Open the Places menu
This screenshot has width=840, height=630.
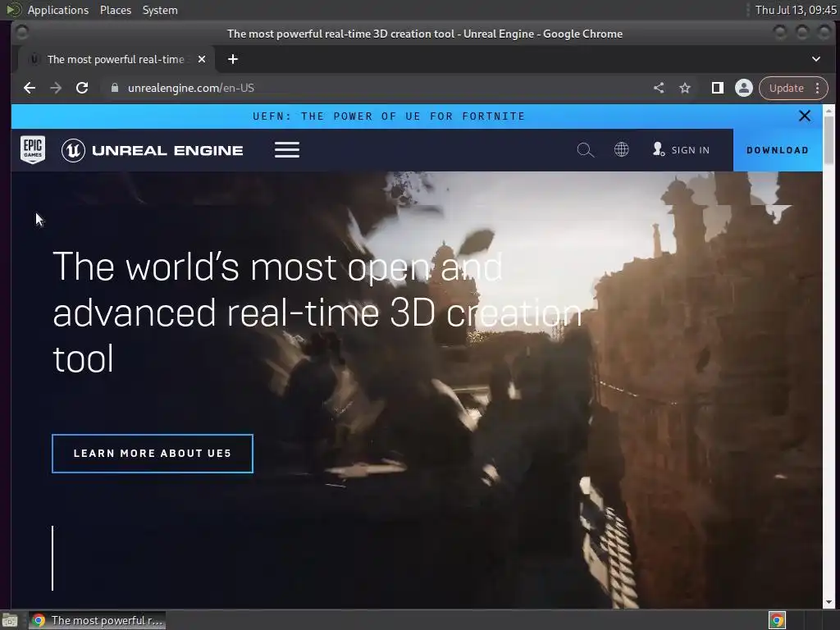pyautogui.click(x=116, y=10)
